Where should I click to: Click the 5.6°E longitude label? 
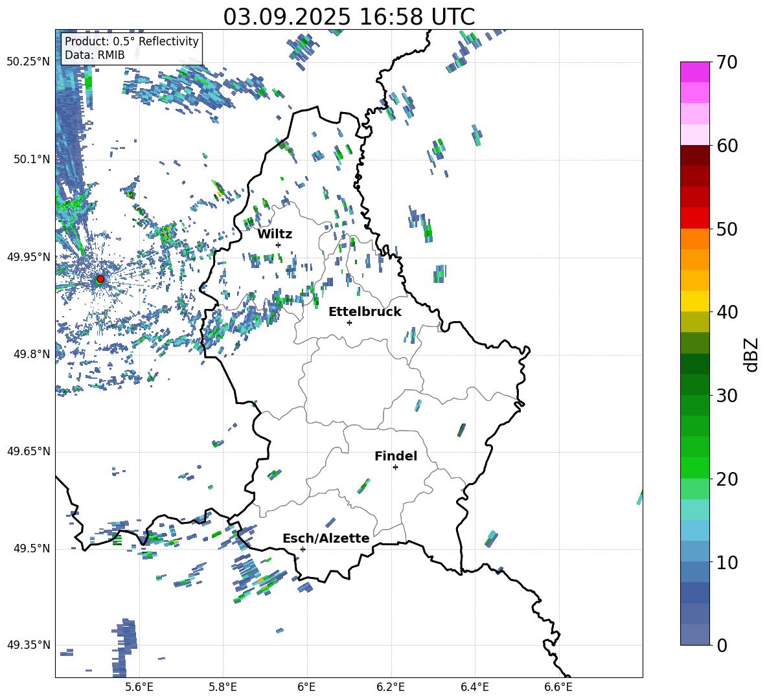(139, 687)
